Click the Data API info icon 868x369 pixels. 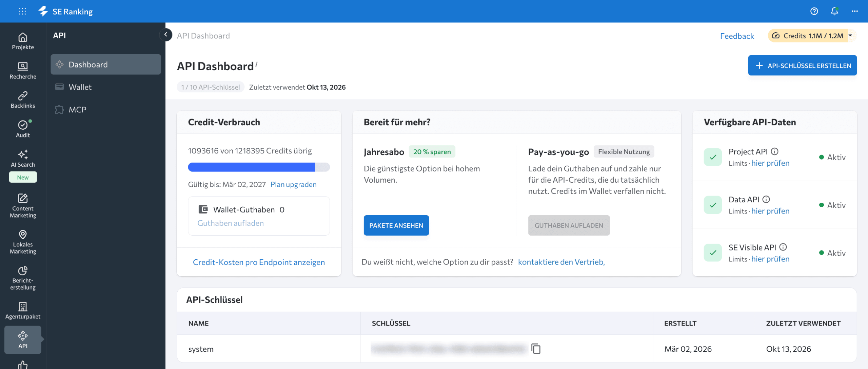[766, 199]
